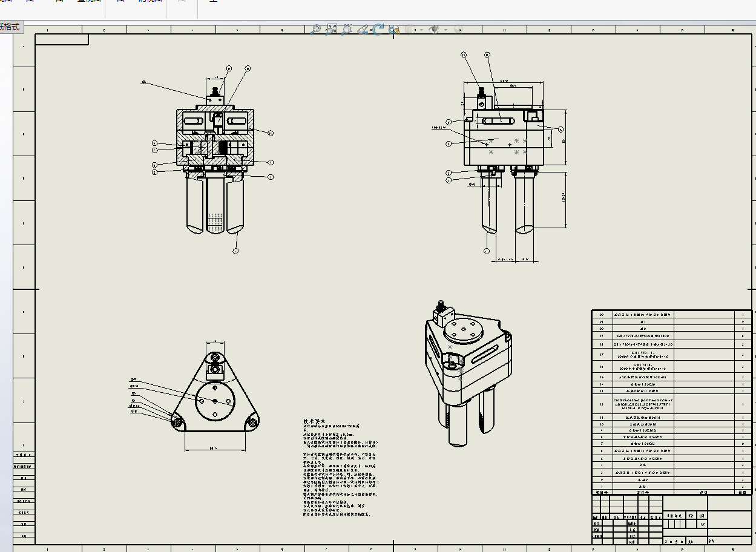Select the triangular bottom view of the gripper
Viewport: 756px width, 552px height.
pos(215,393)
